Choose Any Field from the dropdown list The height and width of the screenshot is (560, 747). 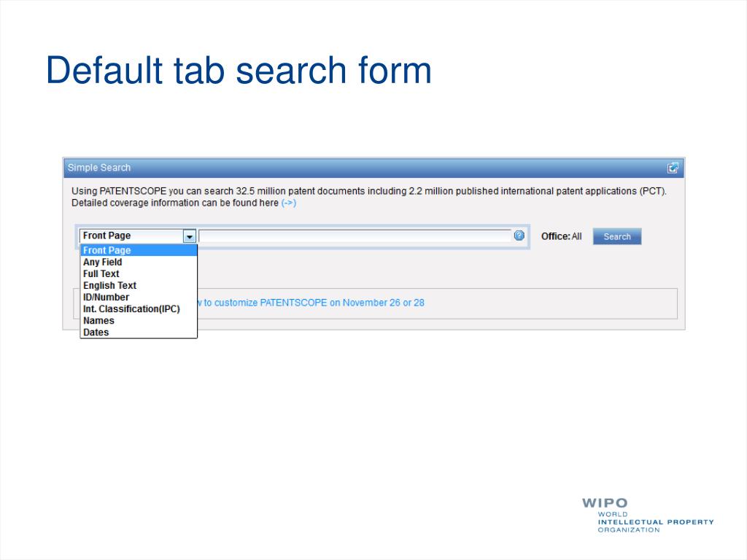[x=139, y=262]
